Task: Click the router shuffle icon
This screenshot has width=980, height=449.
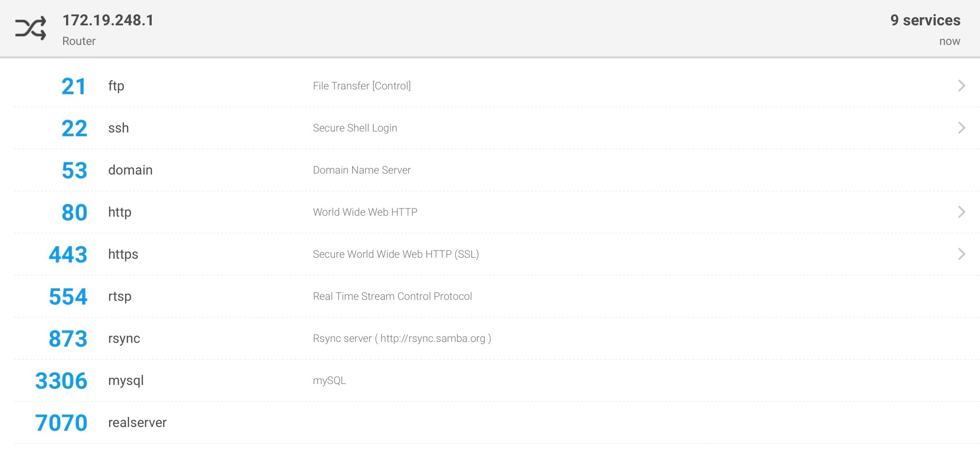Action: click(31, 29)
